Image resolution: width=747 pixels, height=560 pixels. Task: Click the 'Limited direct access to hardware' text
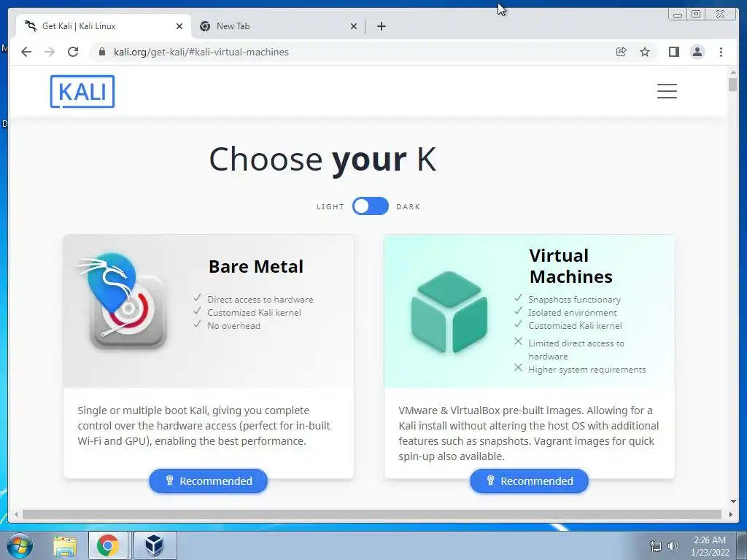pyautogui.click(x=576, y=349)
